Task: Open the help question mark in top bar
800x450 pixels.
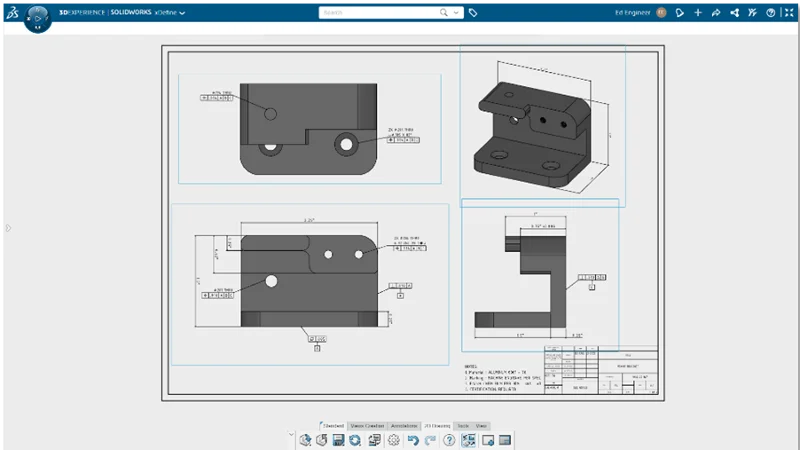Action: pyautogui.click(x=770, y=13)
